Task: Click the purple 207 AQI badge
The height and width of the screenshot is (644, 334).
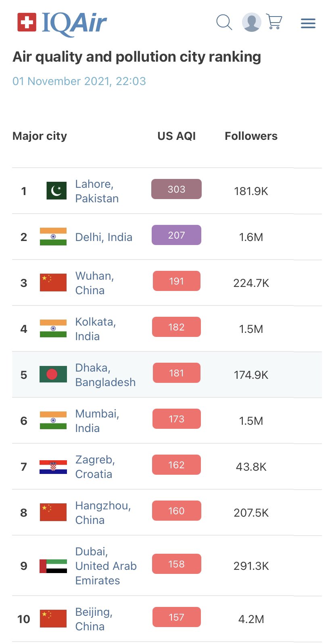Action: 176,235
